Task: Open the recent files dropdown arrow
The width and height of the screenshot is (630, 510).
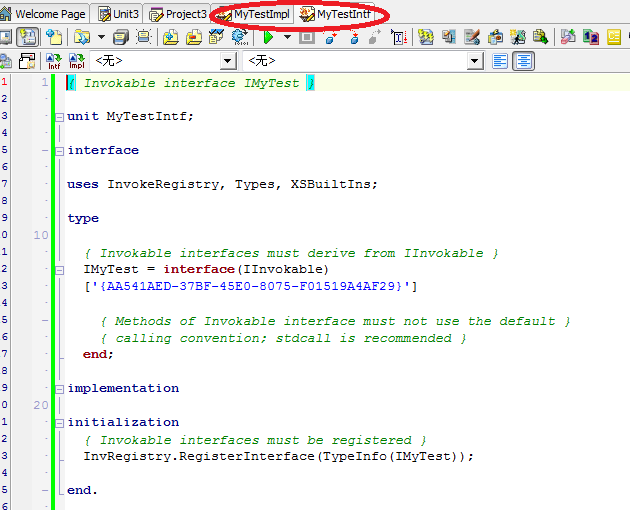Action: point(101,37)
